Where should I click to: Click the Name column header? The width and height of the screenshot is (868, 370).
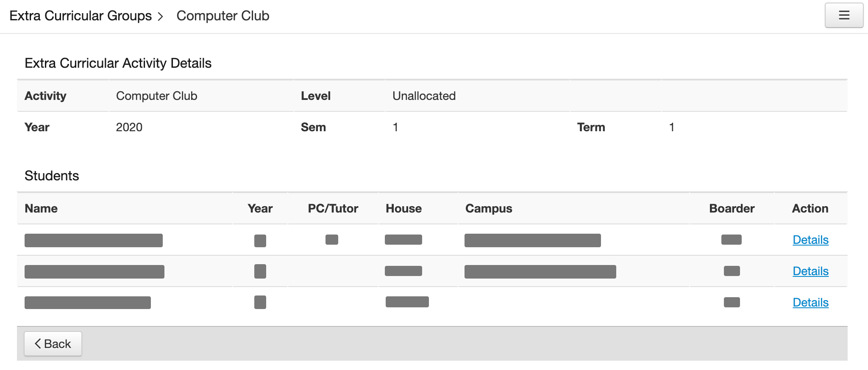pyautogui.click(x=41, y=208)
